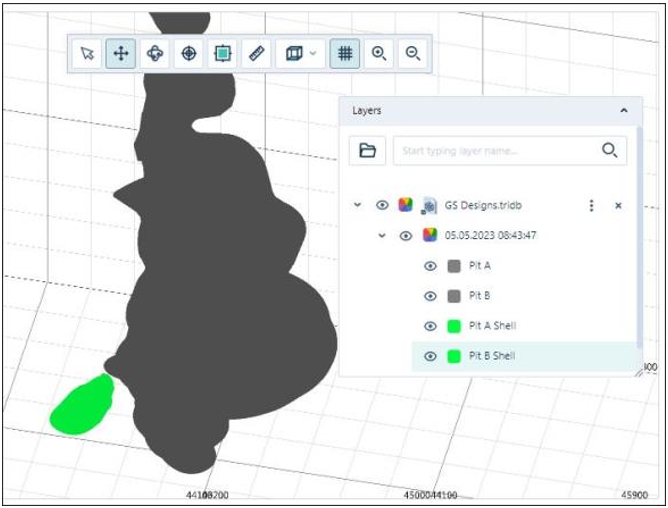The height and width of the screenshot is (508, 668).
Task: Click the fit-to-extents tool
Action: (222, 54)
